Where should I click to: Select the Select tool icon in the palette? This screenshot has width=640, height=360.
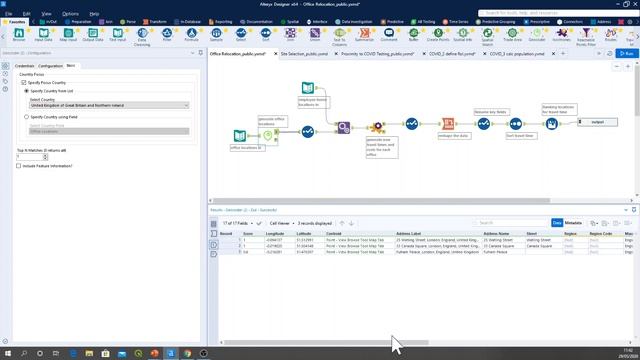coord(241,34)
